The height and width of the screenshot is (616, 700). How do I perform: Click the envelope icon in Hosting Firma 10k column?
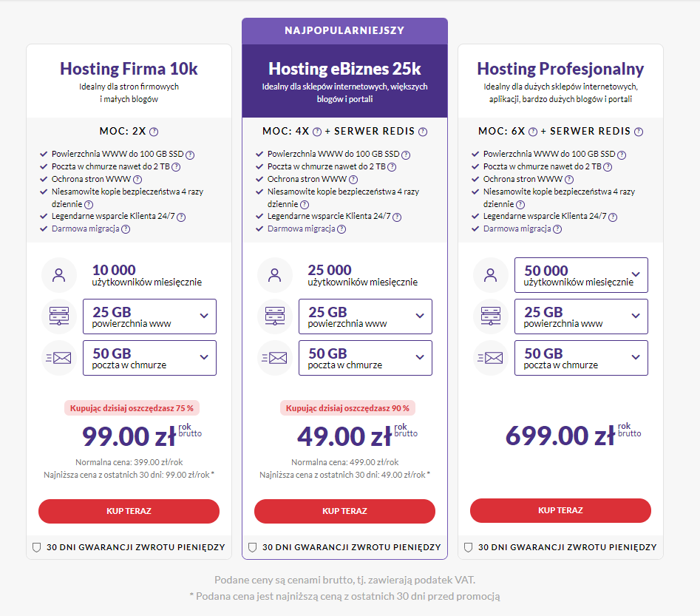pos(59,357)
